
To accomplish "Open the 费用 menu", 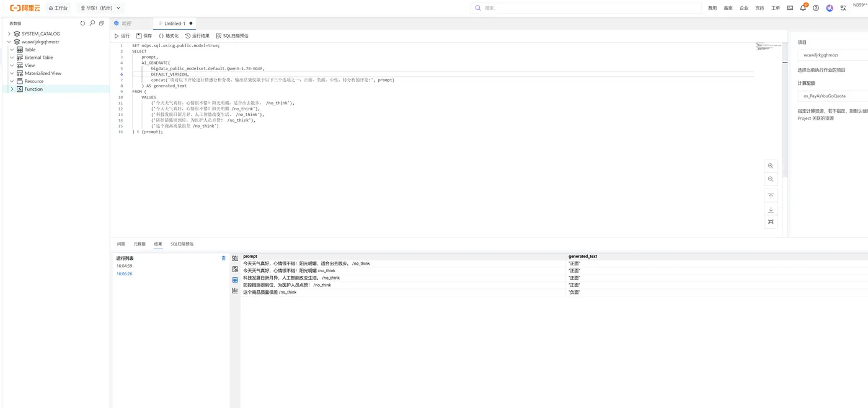I will coord(712,8).
